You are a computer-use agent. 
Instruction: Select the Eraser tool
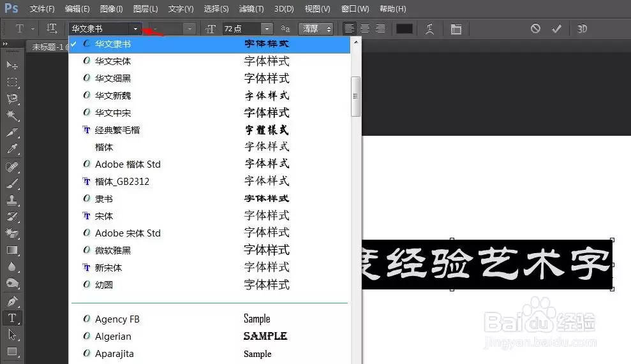[x=12, y=233]
